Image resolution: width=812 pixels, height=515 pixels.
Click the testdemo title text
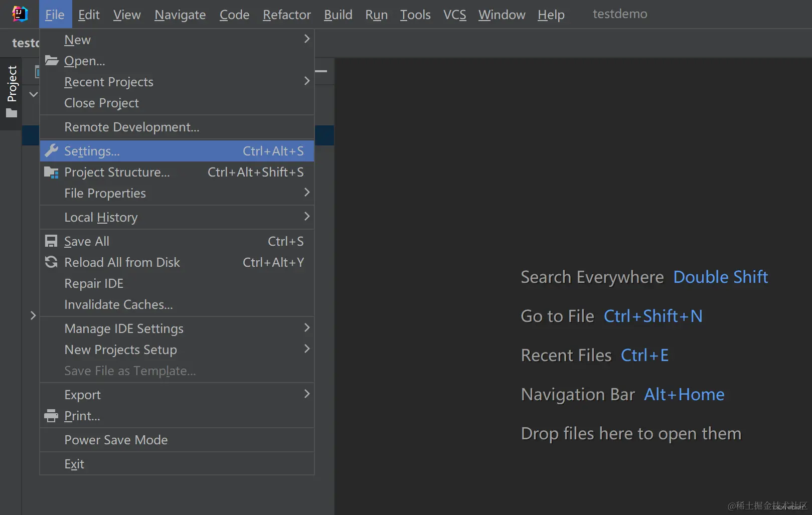(x=620, y=14)
